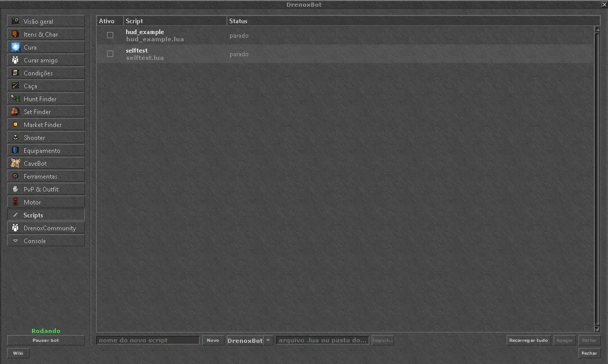Viewport: 608px width, 364px height.
Task: Open the Wiki button
Action: [x=18, y=353]
